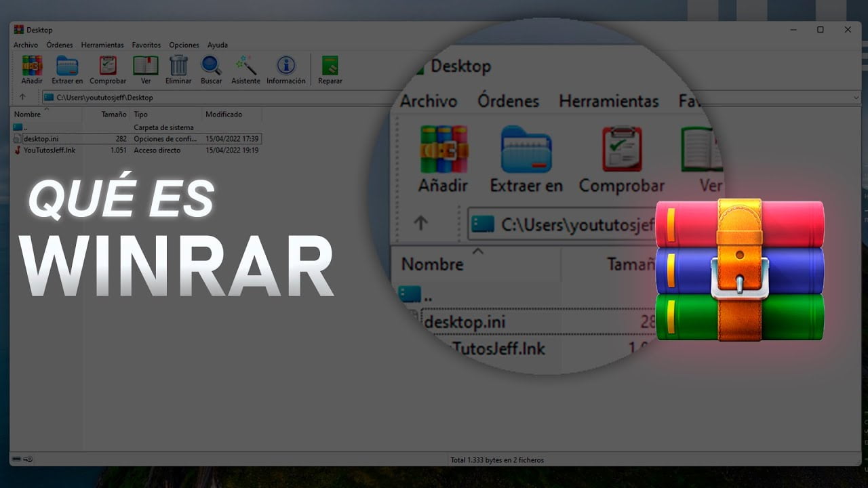Select the desktop.ini file row
Image resolution: width=868 pixels, height=488 pixels.
[x=136, y=138]
